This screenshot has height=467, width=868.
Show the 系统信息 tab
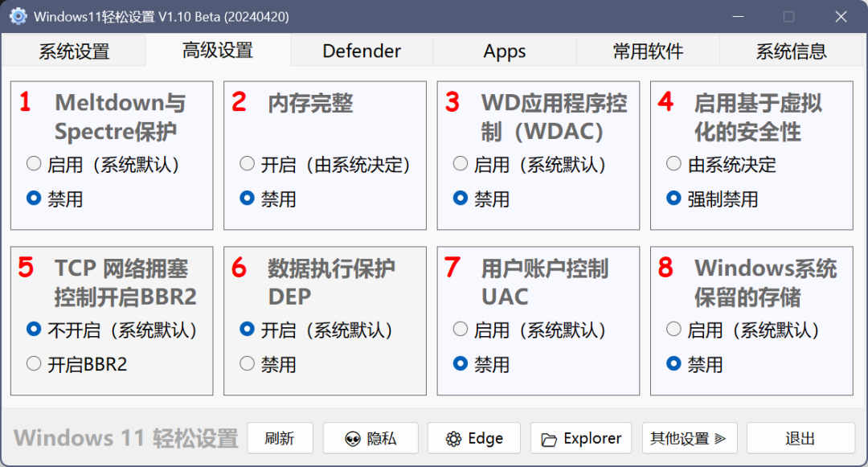[x=791, y=51]
